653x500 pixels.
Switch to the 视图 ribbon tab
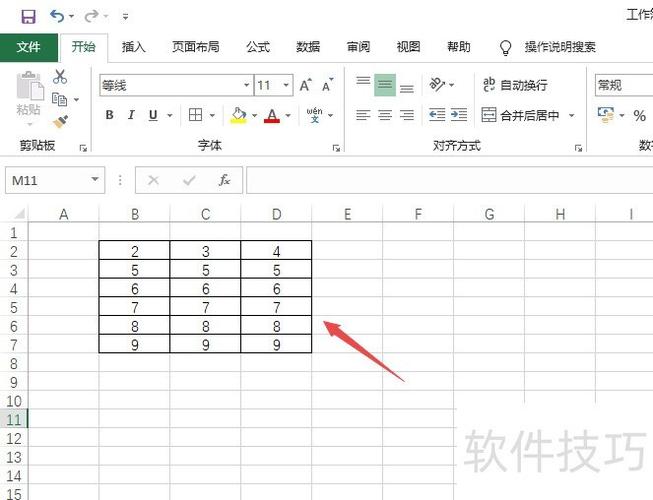[x=408, y=47]
